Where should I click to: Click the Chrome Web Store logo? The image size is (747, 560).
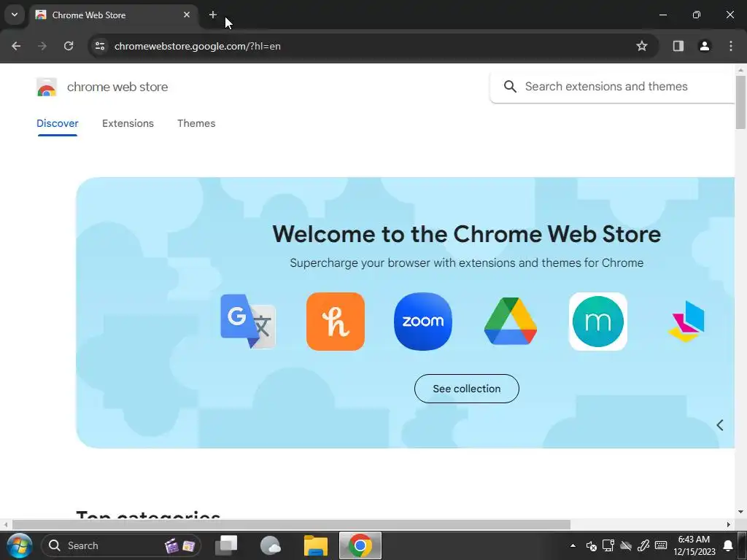point(47,87)
